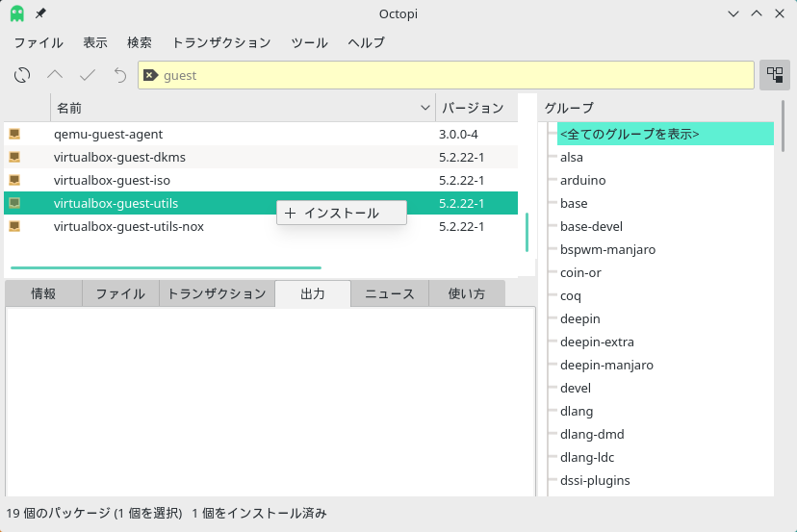Click the undo/cancel transaction icon

(120, 75)
